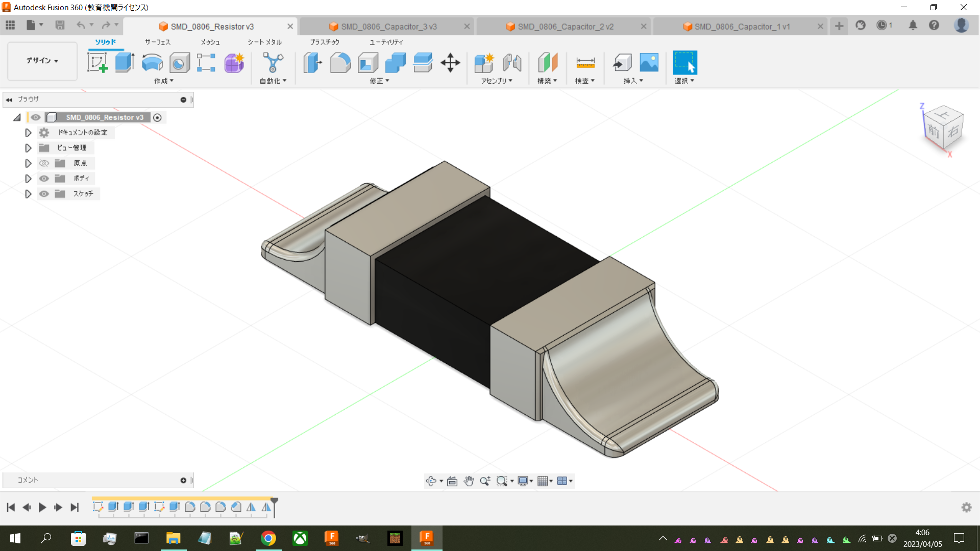The height and width of the screenshot is (551, 980).
Task: Expand the ドキュメントの設定 node
Action: (x=29, y=133)
